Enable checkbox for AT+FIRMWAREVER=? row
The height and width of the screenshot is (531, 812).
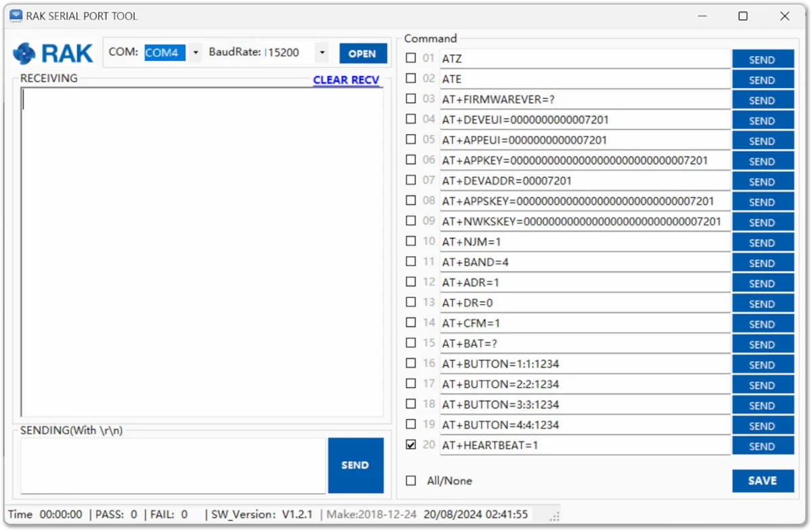pyautogui.click(x=411, y=99)
